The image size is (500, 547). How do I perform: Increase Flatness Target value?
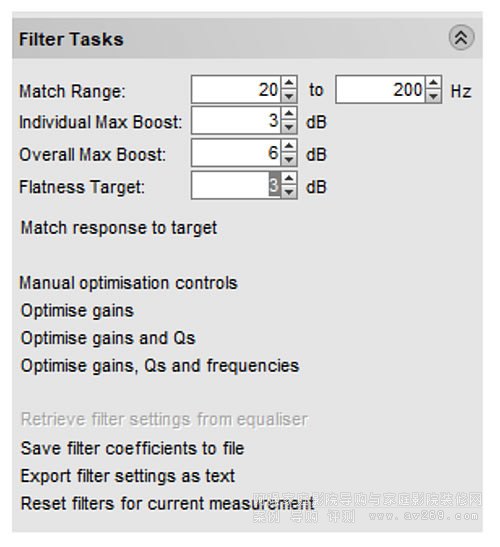(289, 179)
